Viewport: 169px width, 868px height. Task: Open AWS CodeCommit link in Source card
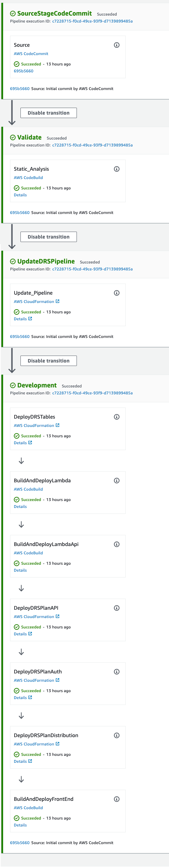31,54
